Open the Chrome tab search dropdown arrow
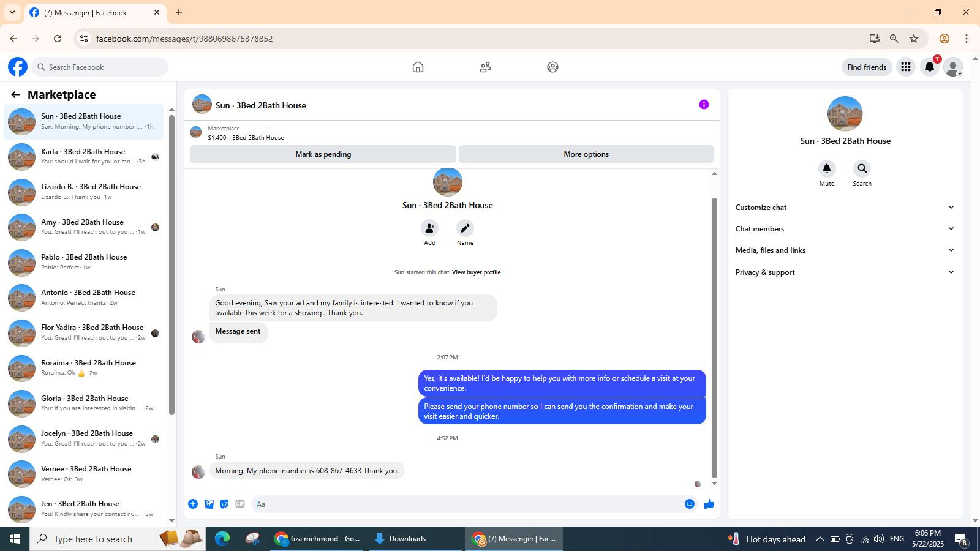 (x=12, y=12)
